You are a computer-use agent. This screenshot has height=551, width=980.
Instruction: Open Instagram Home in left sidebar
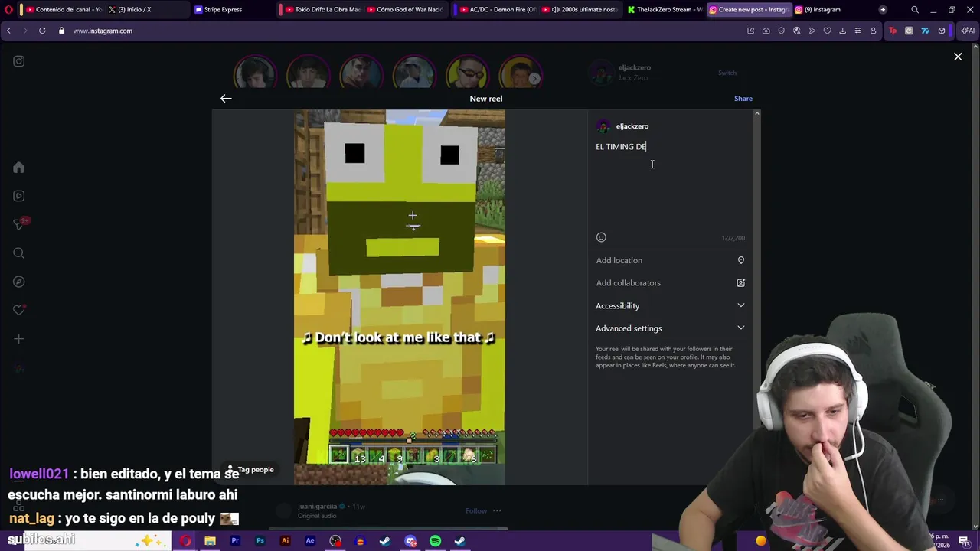[19, 168]
